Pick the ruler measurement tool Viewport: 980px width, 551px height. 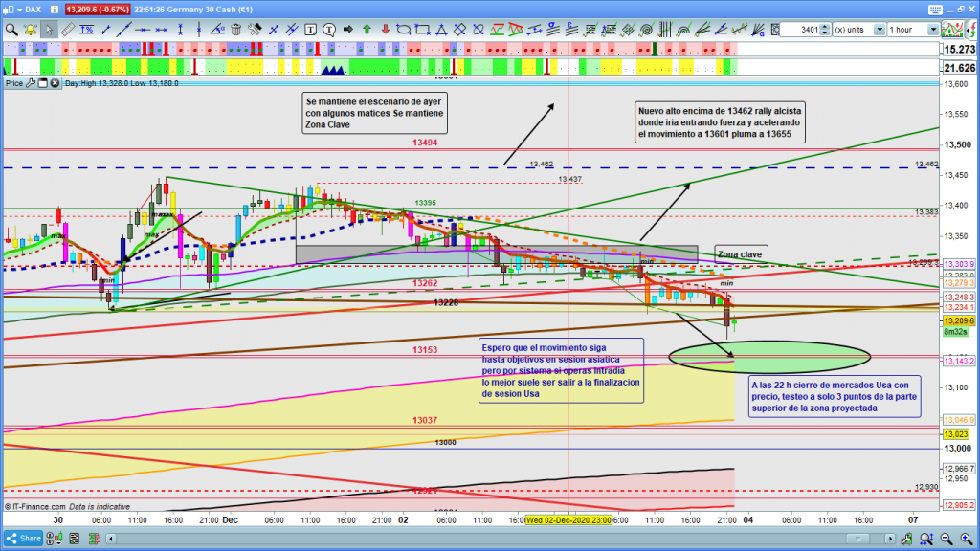[x=67, y=30]
